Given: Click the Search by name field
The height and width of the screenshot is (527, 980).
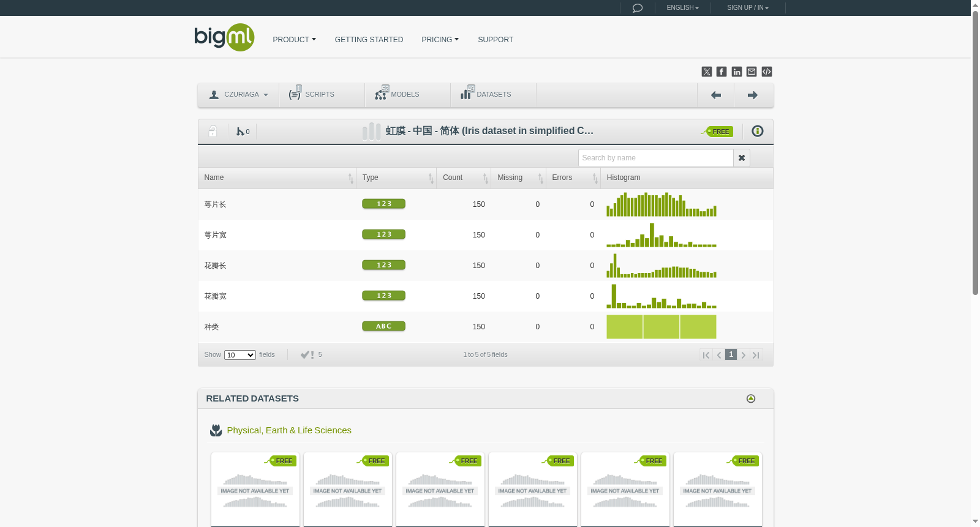Looking at the screenshot, I should click(x=655, y=158).
